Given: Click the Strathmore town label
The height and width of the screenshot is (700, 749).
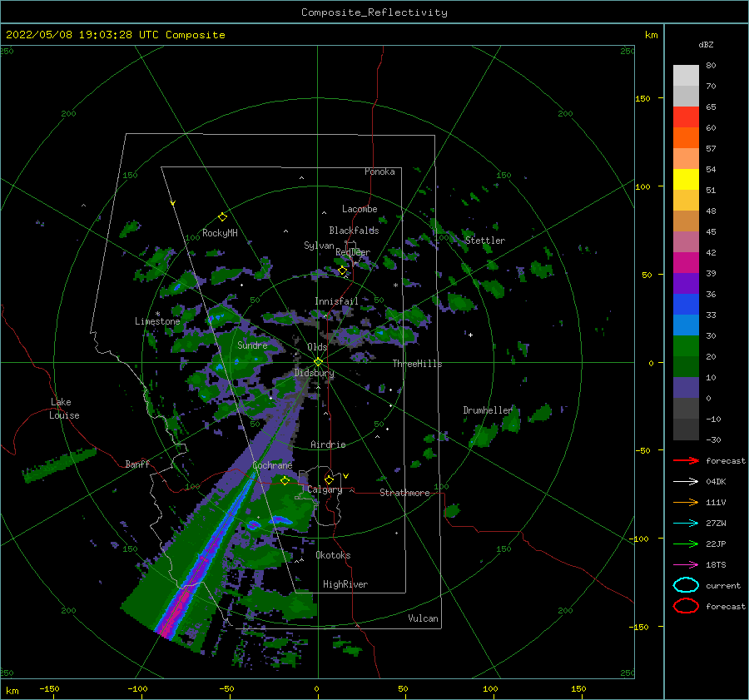Looking at the screenshot, I should point(404,493).
